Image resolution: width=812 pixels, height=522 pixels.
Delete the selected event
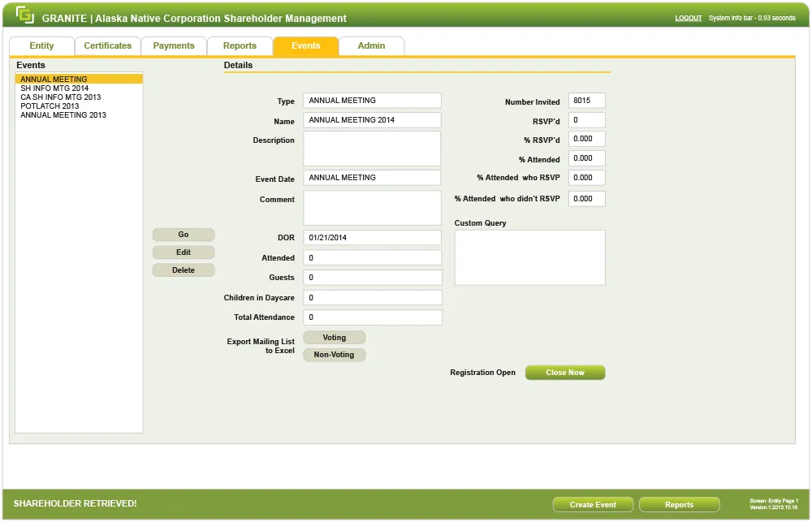point(184,270)
